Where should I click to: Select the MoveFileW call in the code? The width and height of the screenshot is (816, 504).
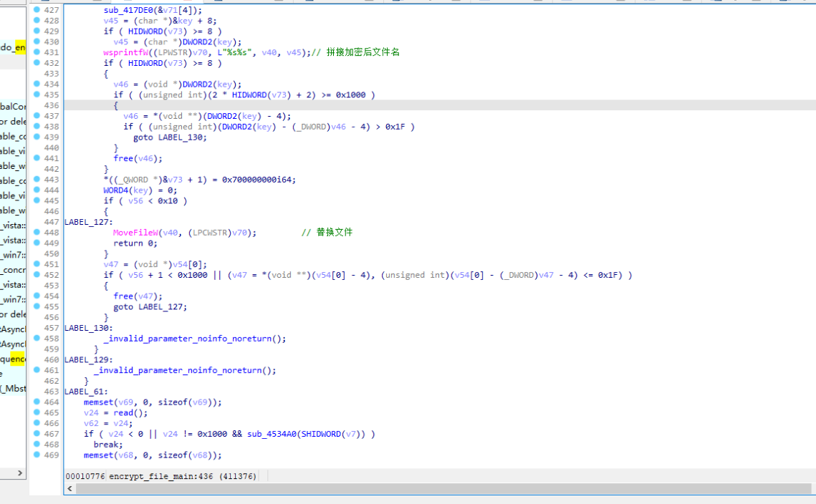click(136, 233)
